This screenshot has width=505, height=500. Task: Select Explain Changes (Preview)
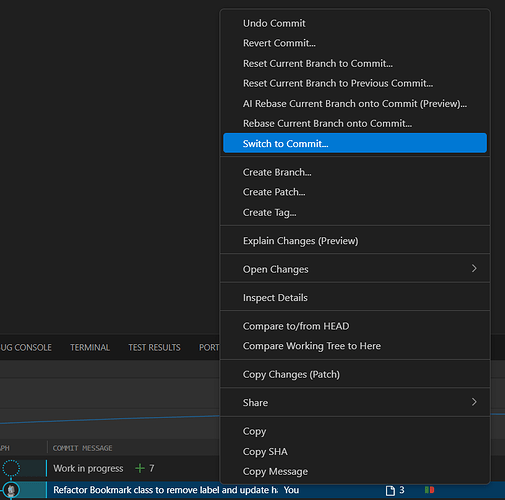(355, 241)
